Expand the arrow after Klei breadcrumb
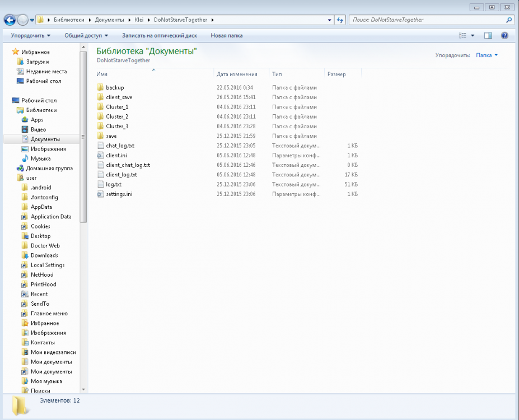 (x=149, y=20)
